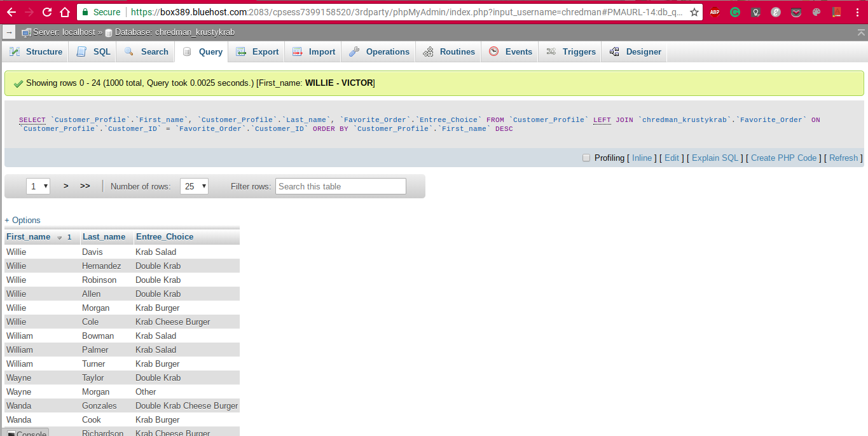Viewport: 868px width, 436px height.
Task: Open the Console panel at the bottom
Action: [27, 434]
